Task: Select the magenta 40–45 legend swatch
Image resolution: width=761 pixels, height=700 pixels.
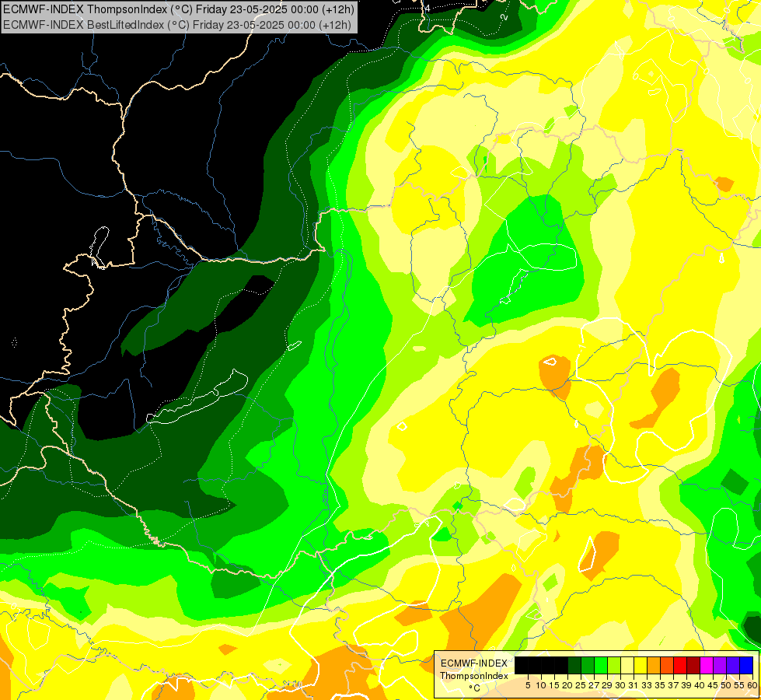Action: point(707,665)
